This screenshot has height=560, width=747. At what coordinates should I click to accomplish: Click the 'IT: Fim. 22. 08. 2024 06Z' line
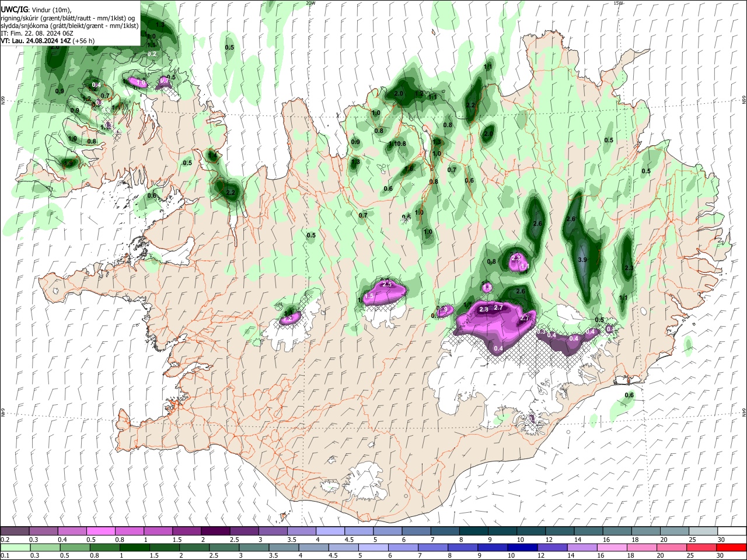tap(37, 33)
